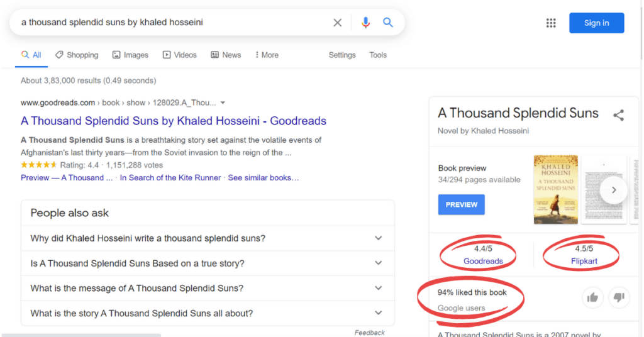Image resolution: width=644 pixels, height=337 pixels.
Task: Start voice search with the microphone icon
Action: 365,23
